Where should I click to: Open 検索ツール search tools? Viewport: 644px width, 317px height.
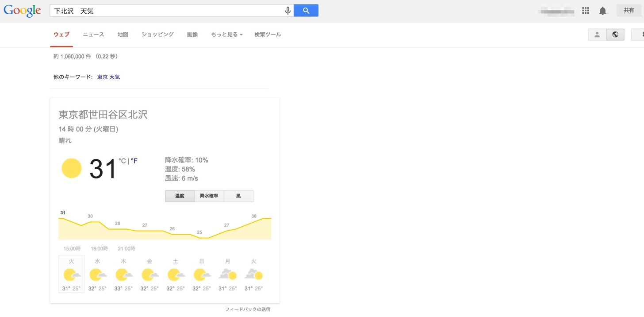(x=268, y=35)
